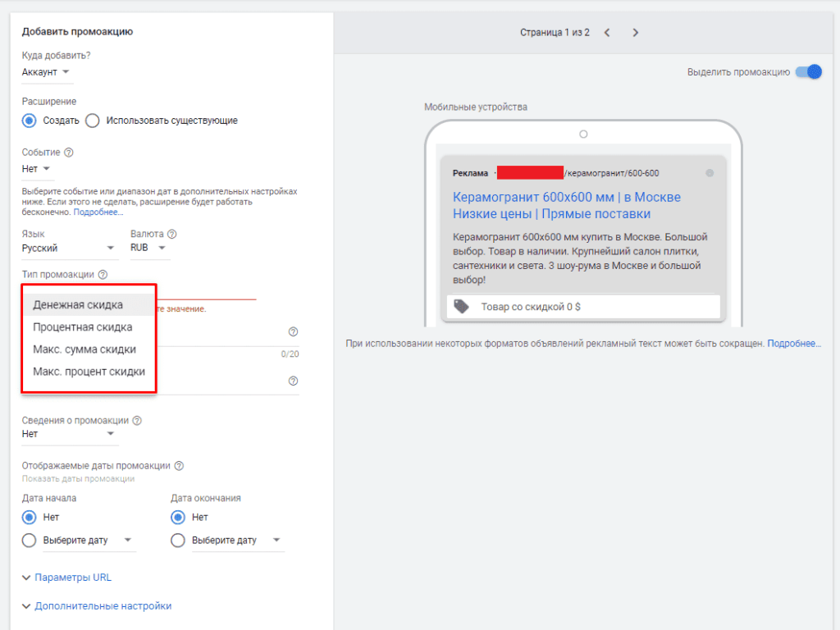Viewport: 840px width, 630px height.
Task: Go to next preview page arrow
Action: coord(636,33)
